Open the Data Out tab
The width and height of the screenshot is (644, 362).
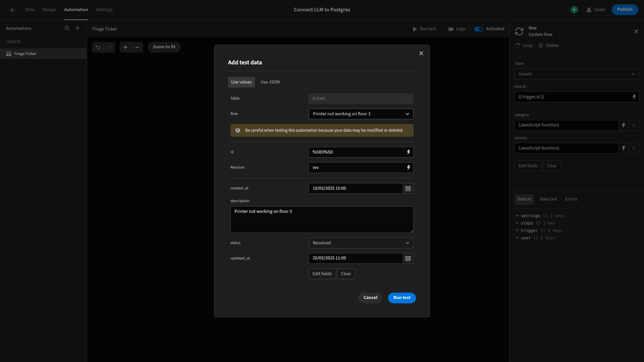(548, 199)
